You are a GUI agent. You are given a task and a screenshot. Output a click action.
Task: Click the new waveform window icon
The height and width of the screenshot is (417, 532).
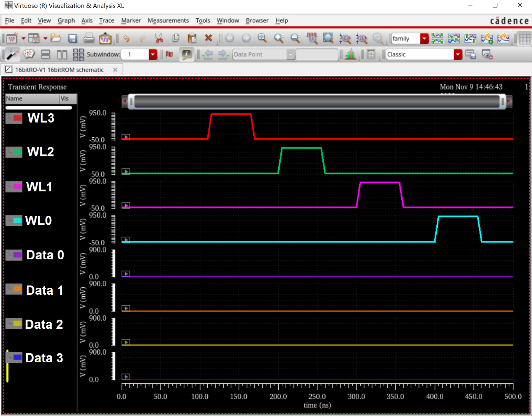12,38
